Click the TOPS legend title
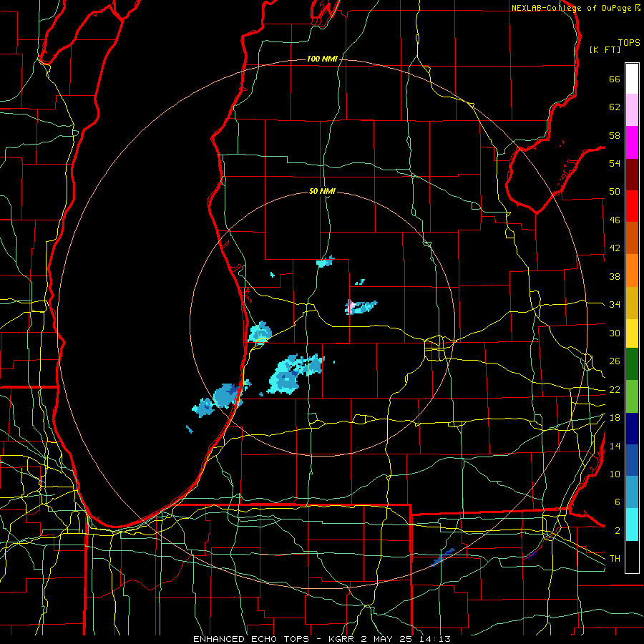Screen dimensions: 644x644 click(x=629, y=43)
